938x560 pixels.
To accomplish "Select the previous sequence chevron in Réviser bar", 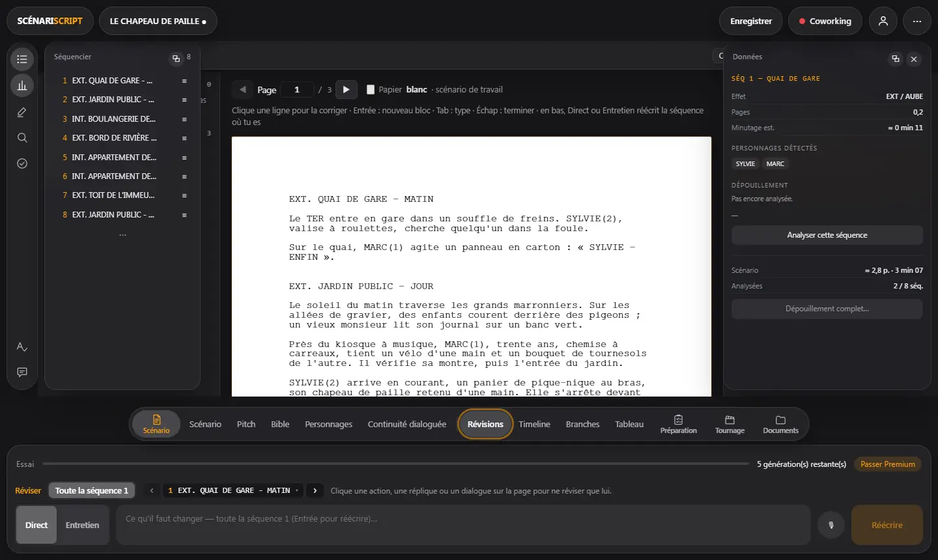I will point(152,490).
